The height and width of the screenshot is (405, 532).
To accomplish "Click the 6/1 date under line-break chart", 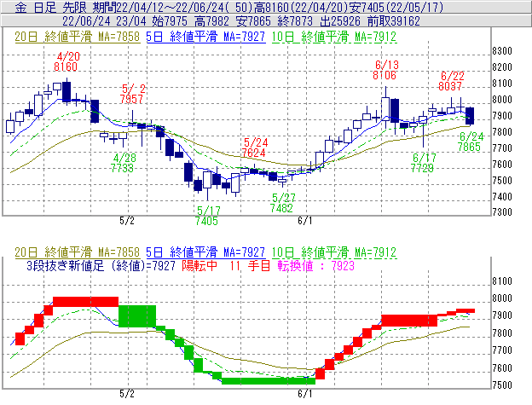I will (305, 393).
